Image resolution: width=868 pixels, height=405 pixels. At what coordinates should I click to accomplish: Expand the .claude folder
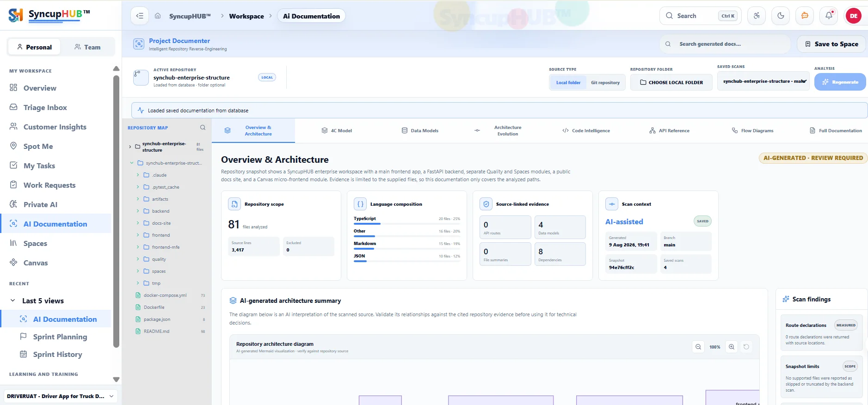[x=138, y=175]
